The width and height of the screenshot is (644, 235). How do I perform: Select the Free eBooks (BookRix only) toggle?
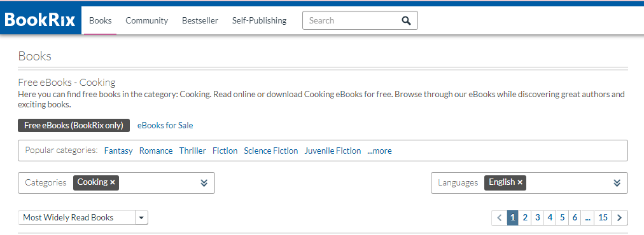74,126
